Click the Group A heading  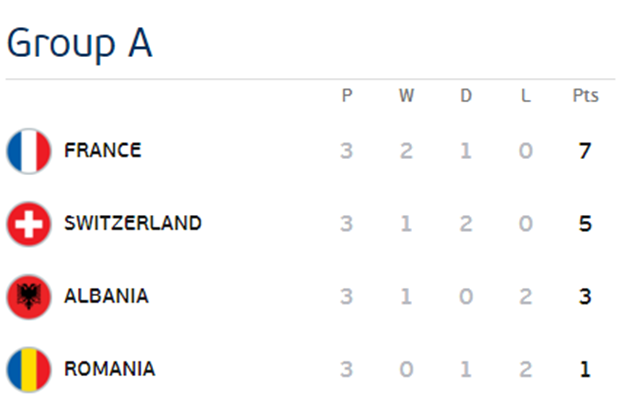tap(79, 43)
